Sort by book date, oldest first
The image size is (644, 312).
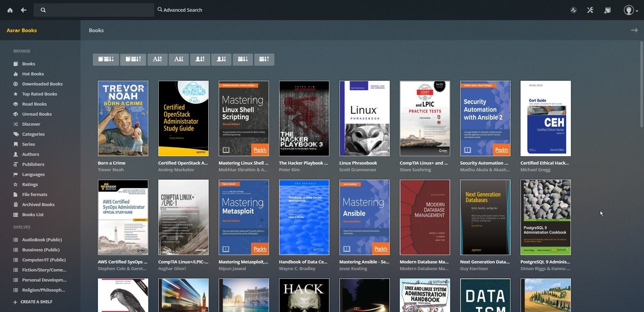(x=133, y=59)
